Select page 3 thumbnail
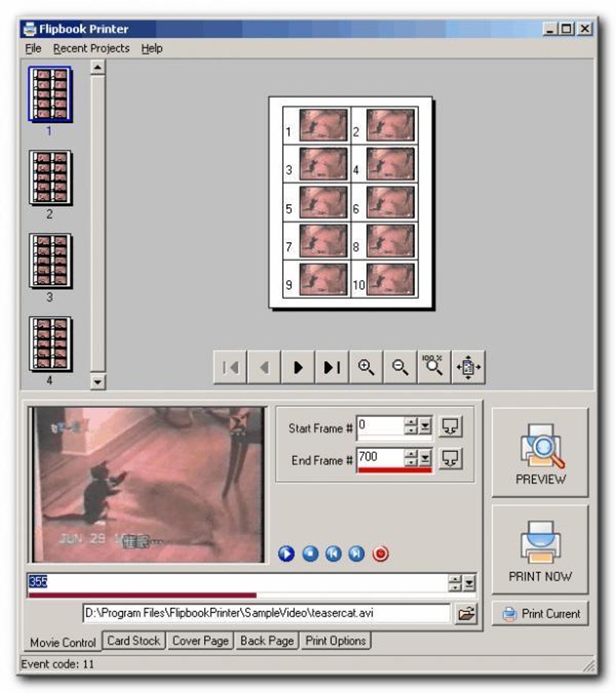The height and width of the screenshot is (693, 616). click(x=50, y=261)
